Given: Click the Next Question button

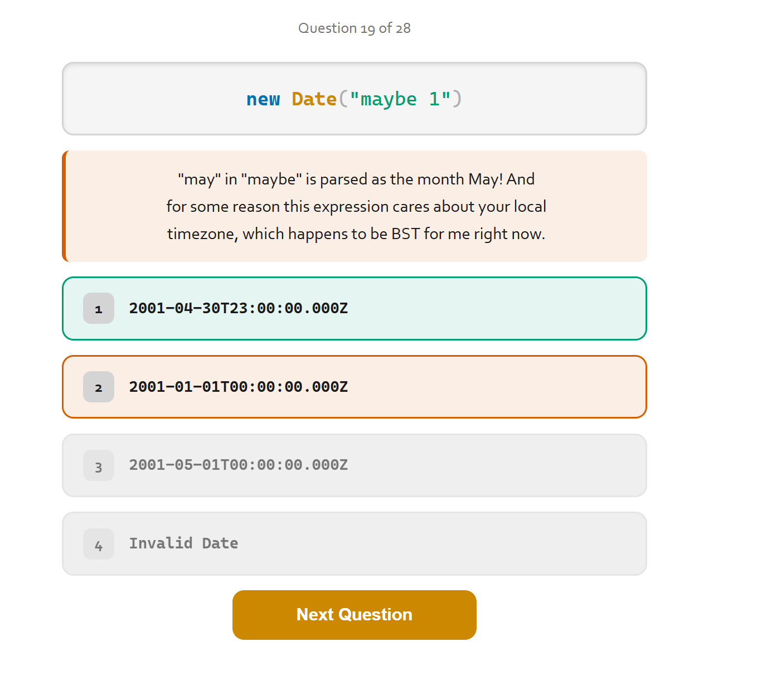Looking at the screenshot, I should pyautogui.click(x=354, y=615).
